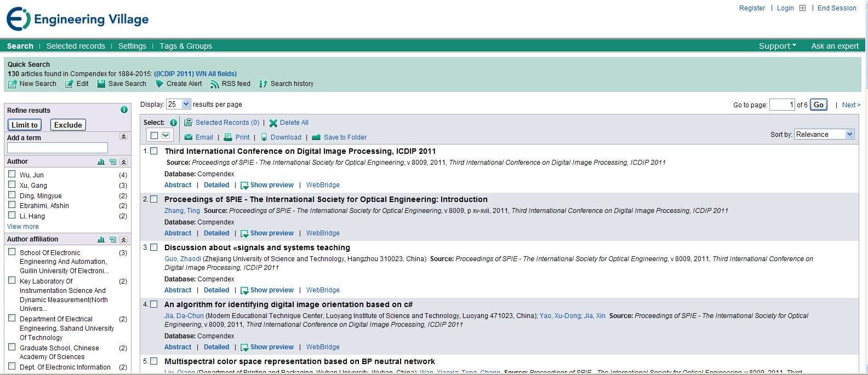The height and width of the screenshot is (375, 868).
Task: Click the New Search icon
Action: [12, 84]
